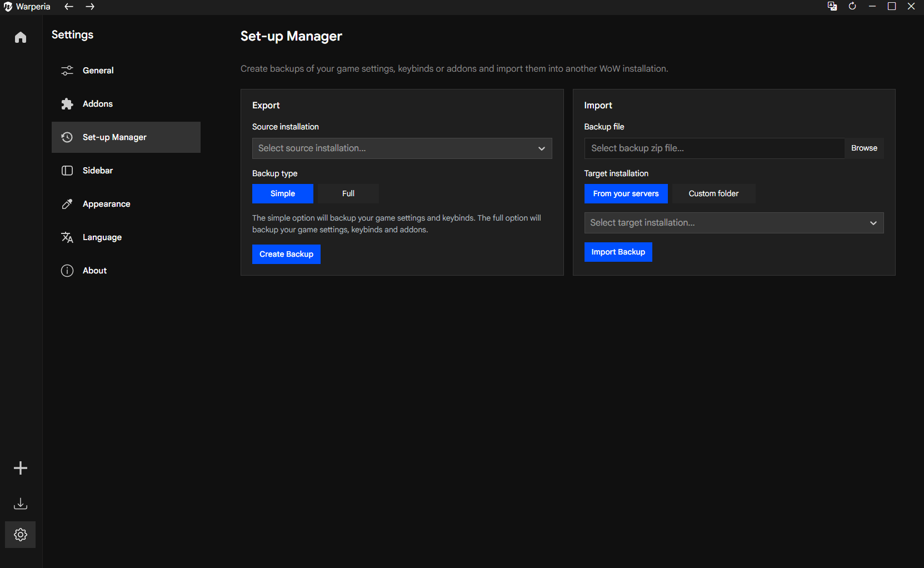Click Browse for backup file
This screenshot has width=924, height=568.
(864, 148)
